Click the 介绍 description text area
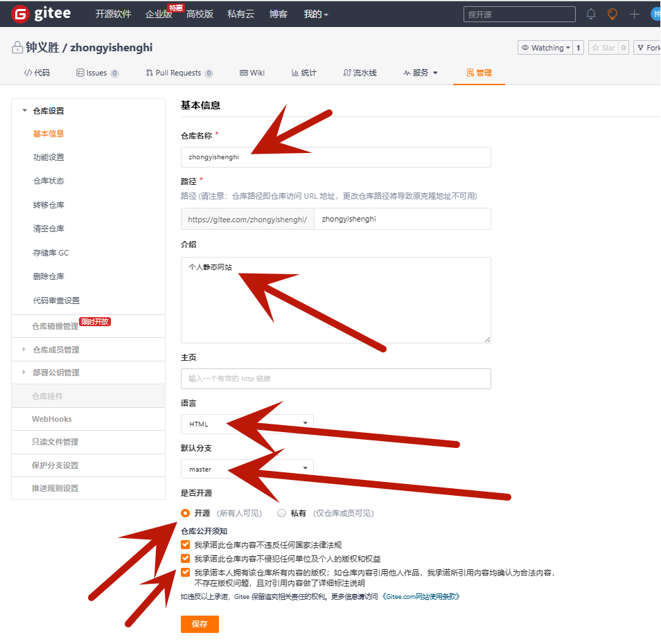The height and width of the screenshot is (644, 661). 335,300
